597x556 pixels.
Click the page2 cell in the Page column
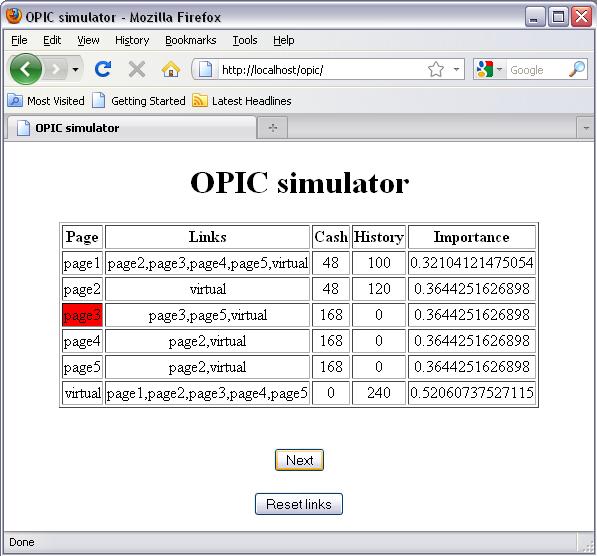[x=82, y=289]
